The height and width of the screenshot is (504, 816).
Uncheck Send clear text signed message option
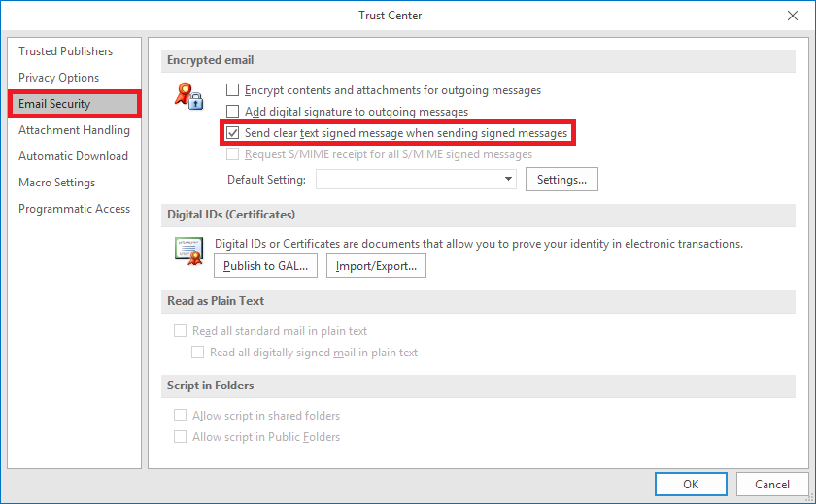tap(233, 133)
